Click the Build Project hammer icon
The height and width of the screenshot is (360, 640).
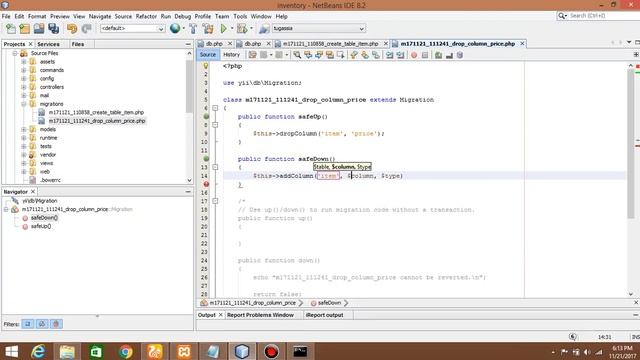click(193, 29)
